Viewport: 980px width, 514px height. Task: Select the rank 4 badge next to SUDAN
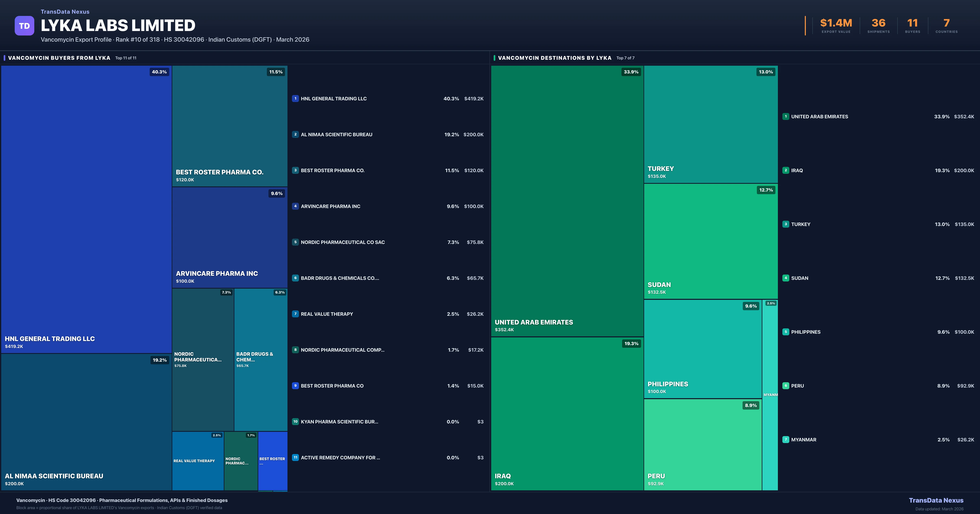[786, 278]
